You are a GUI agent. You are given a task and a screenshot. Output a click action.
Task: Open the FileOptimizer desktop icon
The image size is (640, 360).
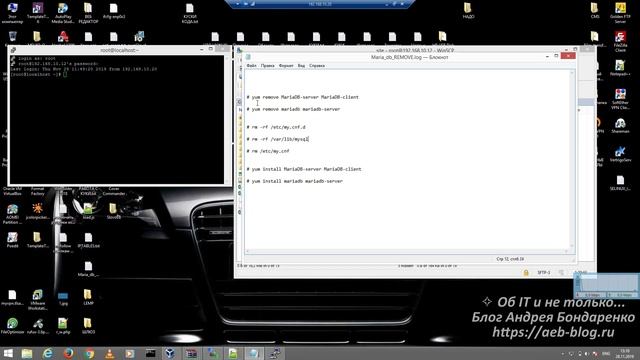coord(13,327)
